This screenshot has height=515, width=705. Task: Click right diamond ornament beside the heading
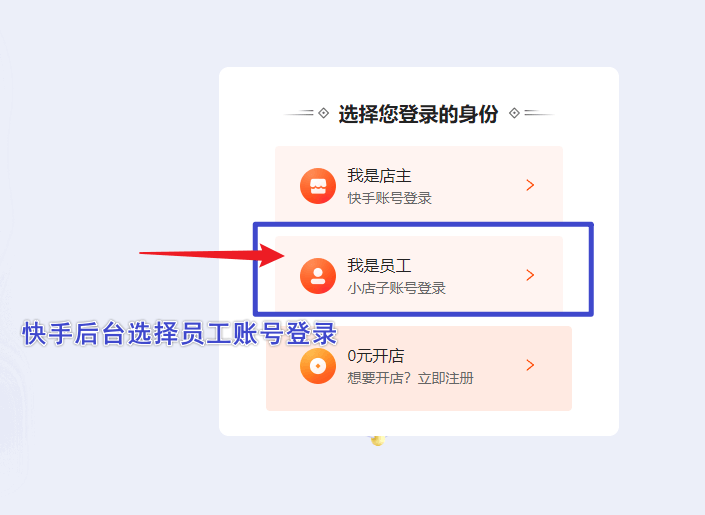514,113
